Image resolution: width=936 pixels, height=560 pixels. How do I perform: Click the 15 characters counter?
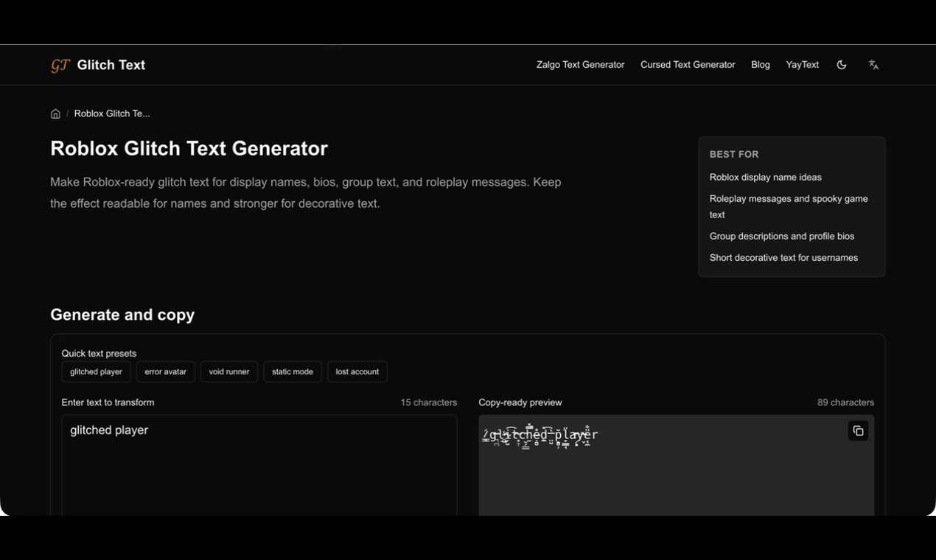(x=428, y=402)
